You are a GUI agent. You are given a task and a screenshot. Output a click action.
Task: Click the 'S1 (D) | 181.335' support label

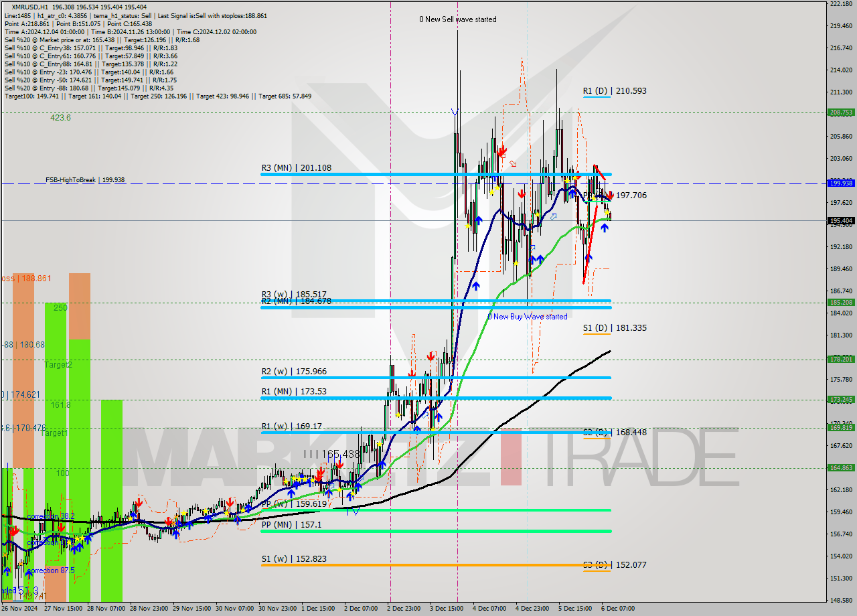615,327
